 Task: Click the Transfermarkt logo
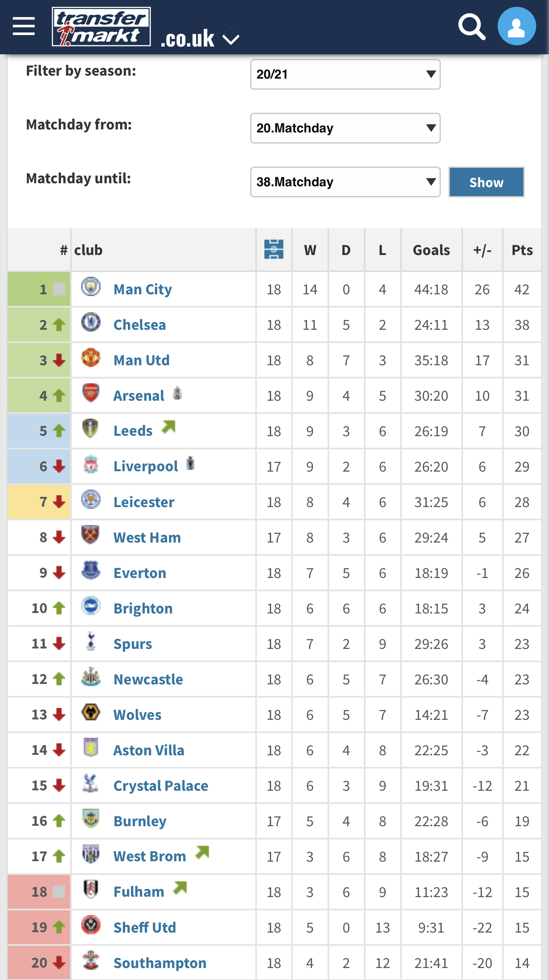101,26
